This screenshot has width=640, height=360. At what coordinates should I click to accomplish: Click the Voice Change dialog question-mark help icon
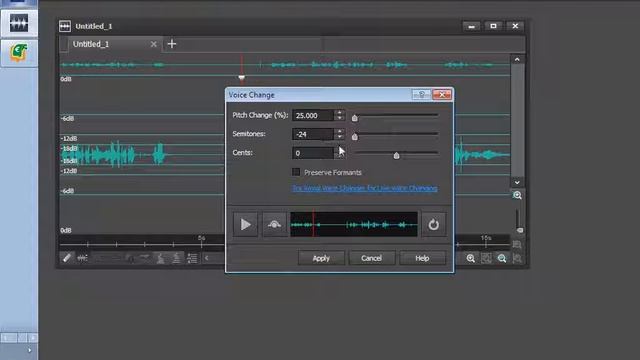click(x=421, y=95)
